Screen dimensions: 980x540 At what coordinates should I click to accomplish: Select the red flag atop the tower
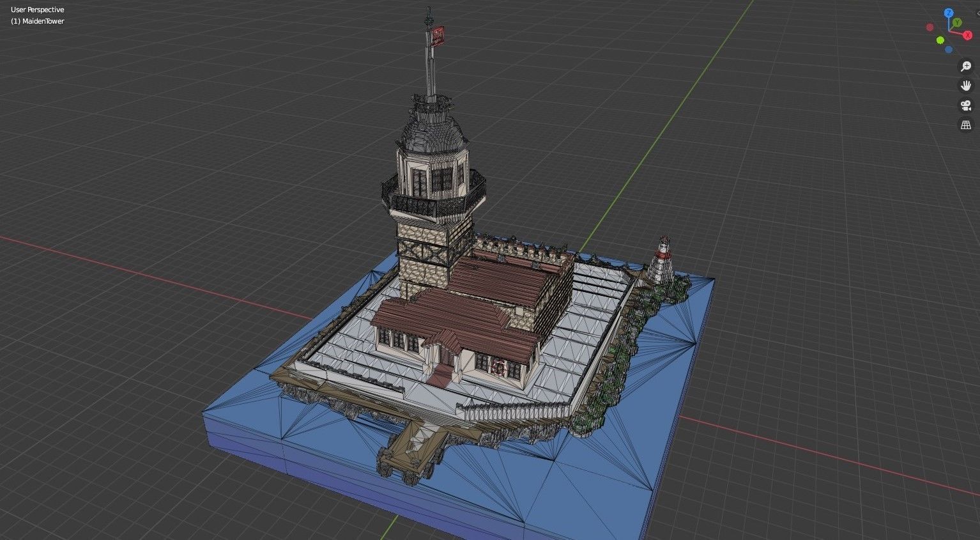438,36
